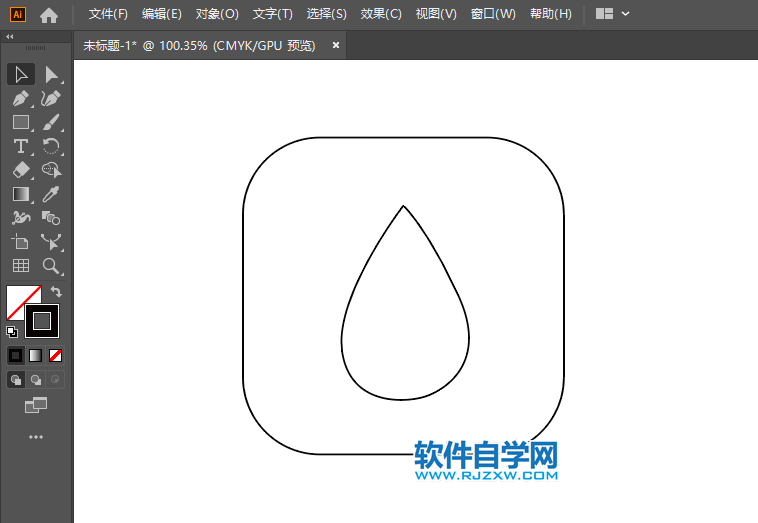758x523 pixels.
Task: Select the Paintbrush tool
Action: pos(51,122)
